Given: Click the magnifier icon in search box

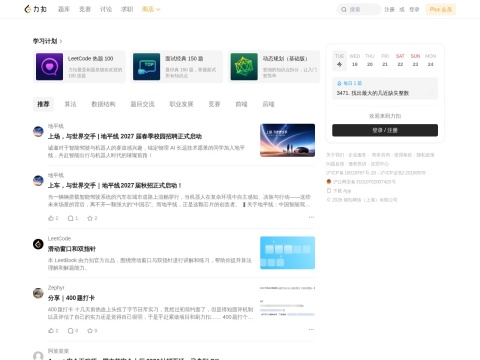Looking at the screenshot, I should 344,9.
